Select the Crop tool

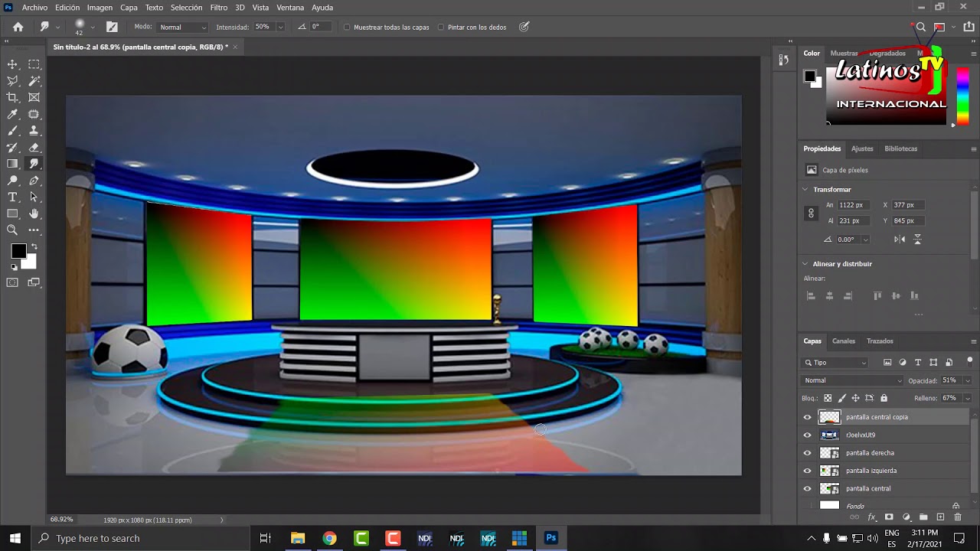pos(12,98)
